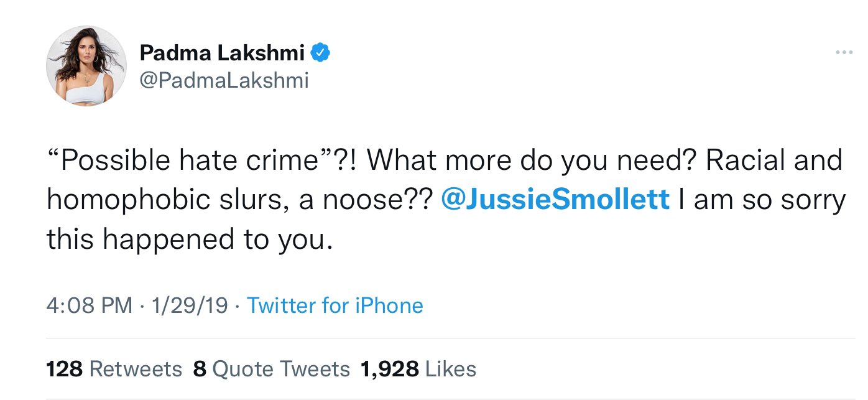Screen dimensions: 868x400
Task: Open Padma Lakshmi's profile picture
Action: (x=86, y=66)
